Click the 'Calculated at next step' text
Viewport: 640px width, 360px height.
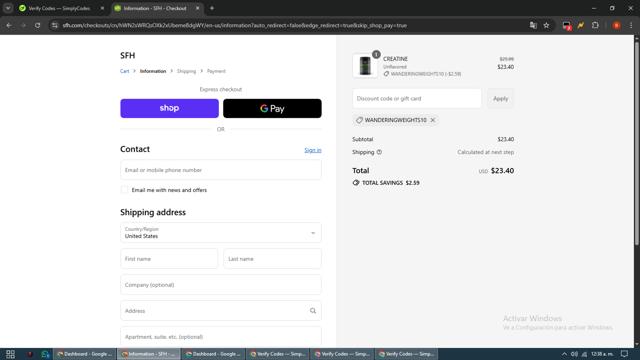(x=485, y=152)
